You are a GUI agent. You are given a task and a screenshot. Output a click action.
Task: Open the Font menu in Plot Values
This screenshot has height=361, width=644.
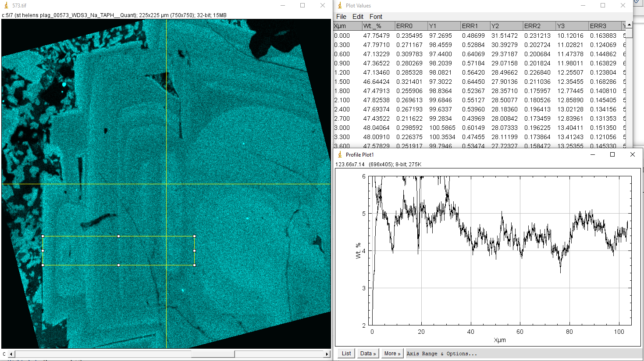click(x=376, y=17)
